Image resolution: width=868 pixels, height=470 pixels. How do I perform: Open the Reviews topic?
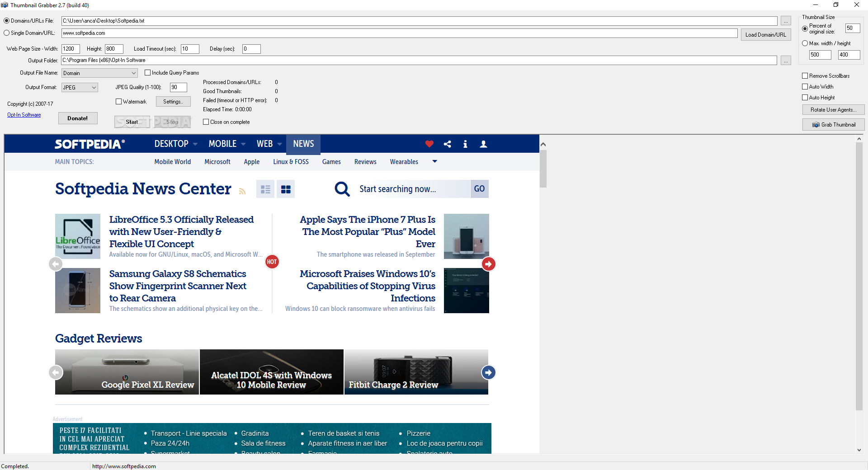point(365,162)
